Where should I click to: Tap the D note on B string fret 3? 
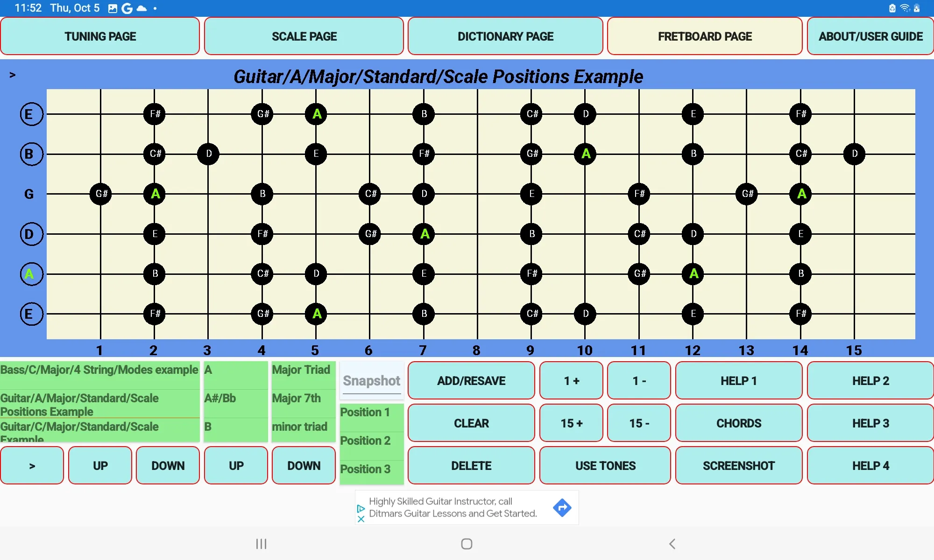tap(208, 154)
